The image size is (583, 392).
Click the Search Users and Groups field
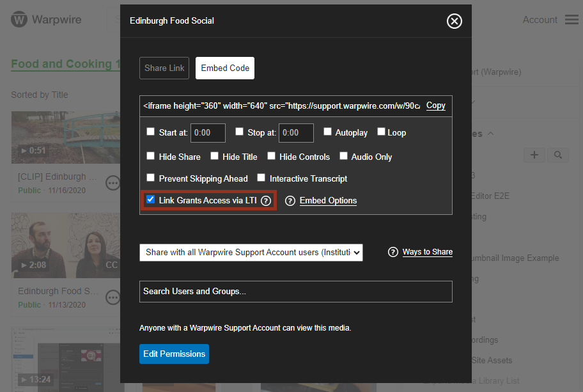(x=295, y=292)
